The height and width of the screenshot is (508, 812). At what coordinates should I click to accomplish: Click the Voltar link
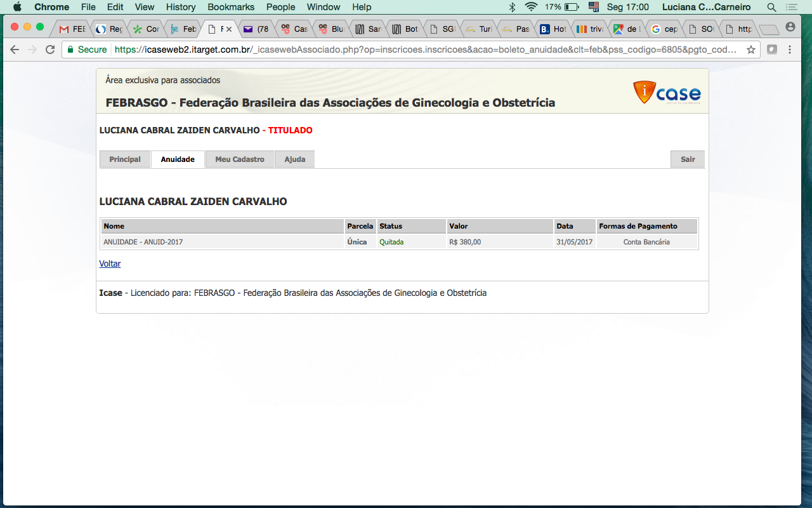point(110,264)
